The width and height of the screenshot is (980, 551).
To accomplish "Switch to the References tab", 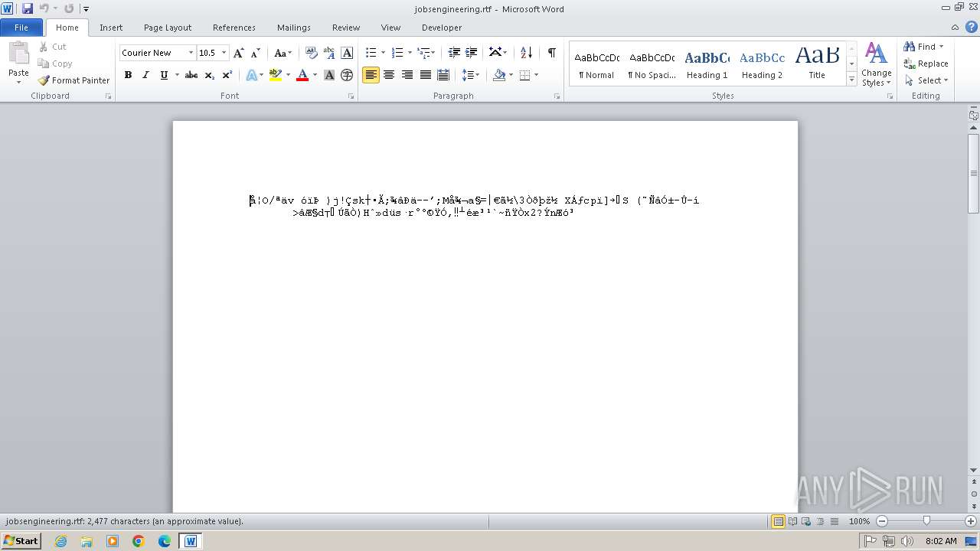I will pos(234,28).
